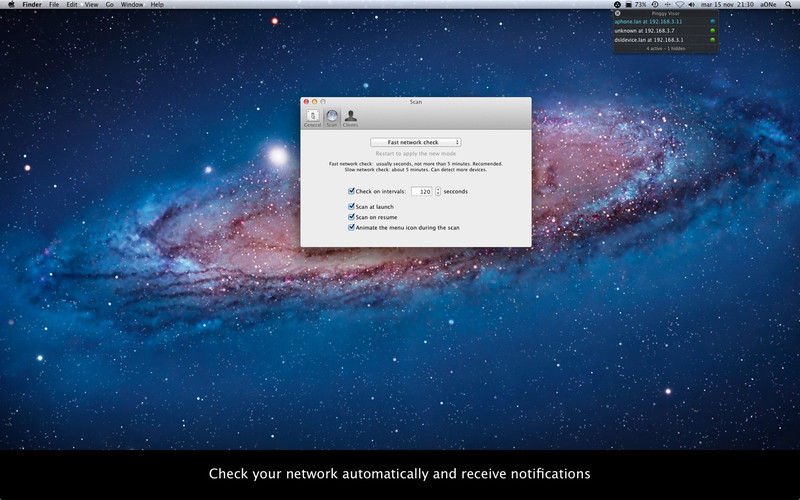This screenshot has height=500, width=800.
Task: Click the Time Machine icon in menu bar
Action: [x=655, y=5]
